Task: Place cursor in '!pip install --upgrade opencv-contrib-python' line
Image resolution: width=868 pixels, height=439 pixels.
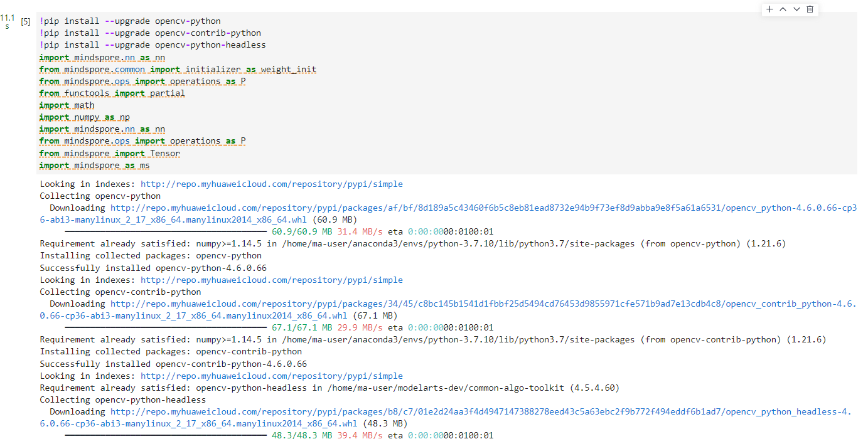Action: pyautogui.click(x=150, y=33)
